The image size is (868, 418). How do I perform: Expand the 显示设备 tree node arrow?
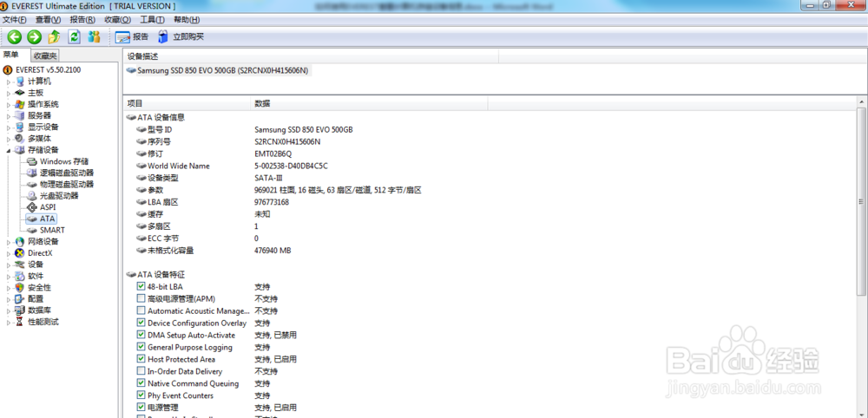point(9,127)
